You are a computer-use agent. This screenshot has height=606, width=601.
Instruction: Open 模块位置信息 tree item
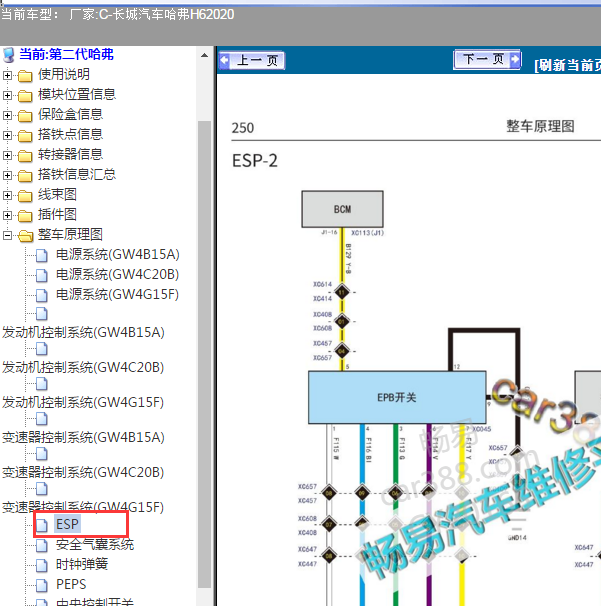77,94
